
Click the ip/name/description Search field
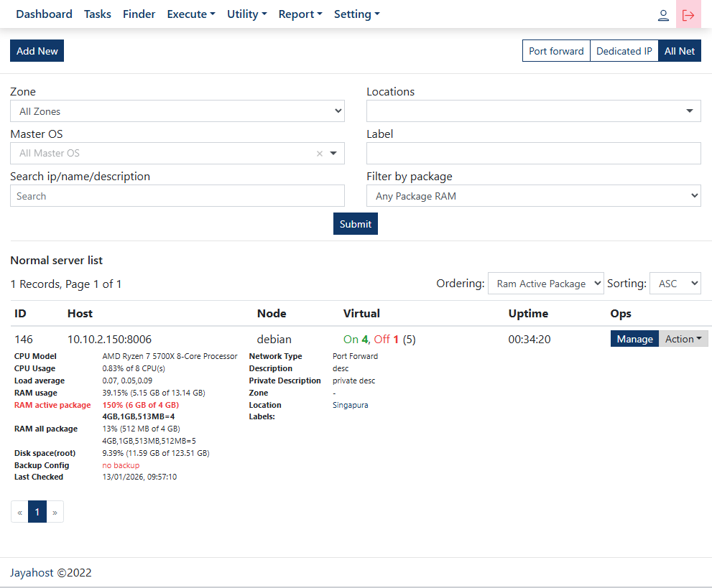177,195
